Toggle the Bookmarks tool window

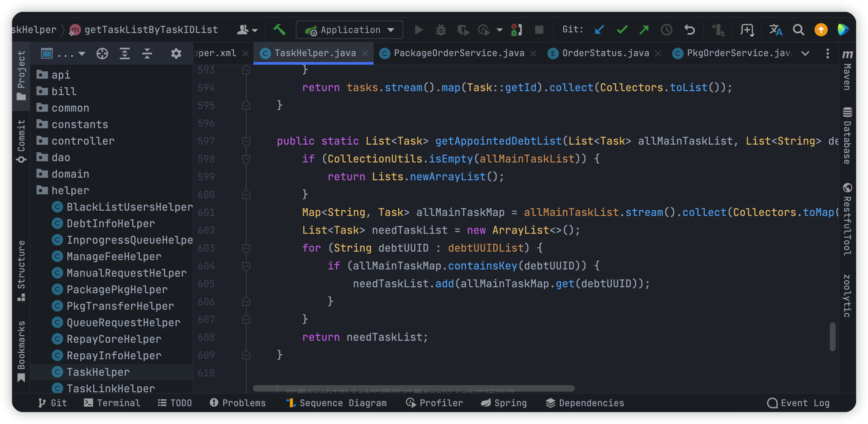[x=21, y=351]
